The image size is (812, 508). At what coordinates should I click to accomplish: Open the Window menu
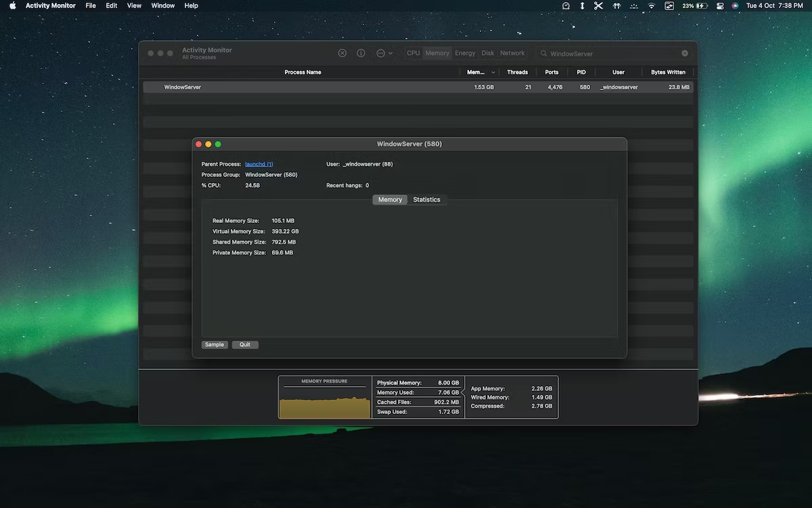(163, 5)
